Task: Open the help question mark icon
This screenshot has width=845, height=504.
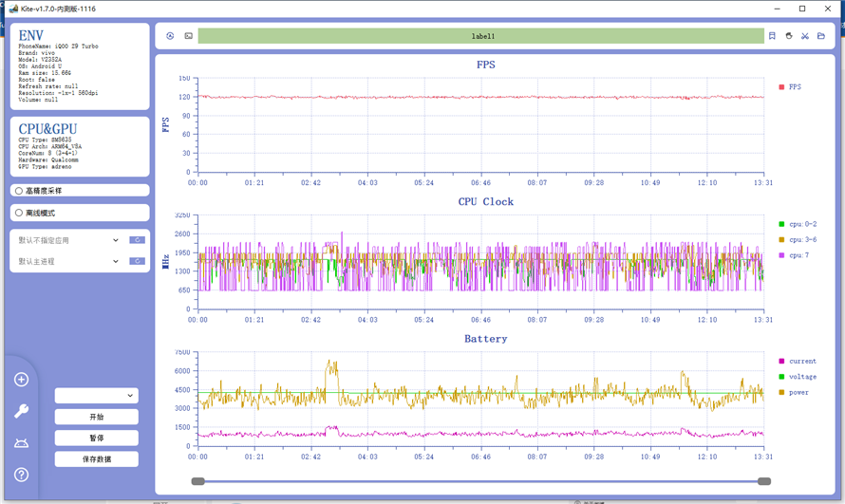Action: coord(21,475)
